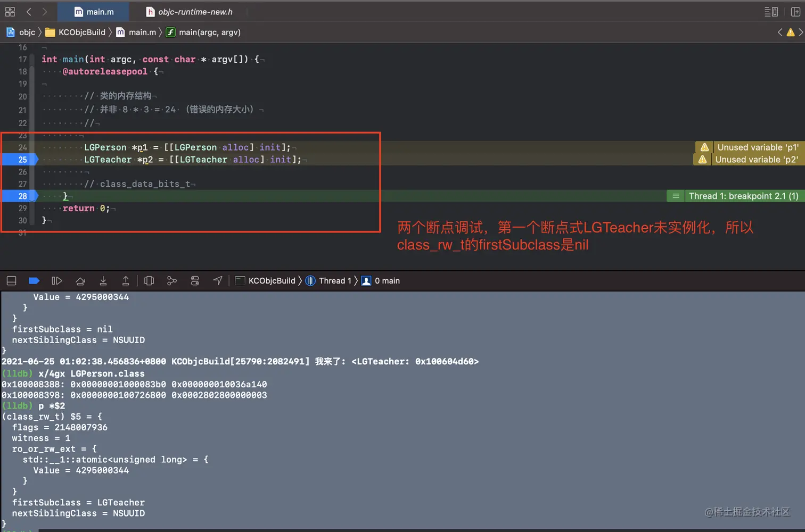Click on the main function signature line
This screenshot has width=805, height=532.
pyautogui.click(x=150, y=59)
